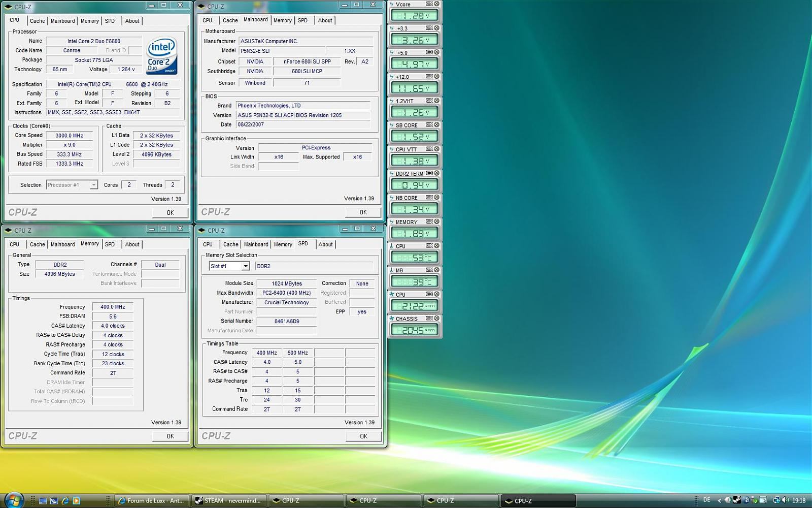Image resolution: width=812 pixels, height=508 pixels.
Task: Click the network connection tray icon
Action: tap(776, 500)
